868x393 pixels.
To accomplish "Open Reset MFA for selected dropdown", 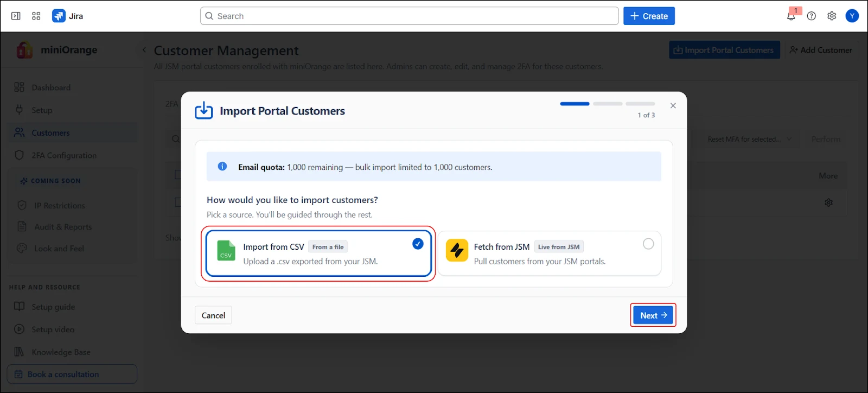I will [750, 139].
